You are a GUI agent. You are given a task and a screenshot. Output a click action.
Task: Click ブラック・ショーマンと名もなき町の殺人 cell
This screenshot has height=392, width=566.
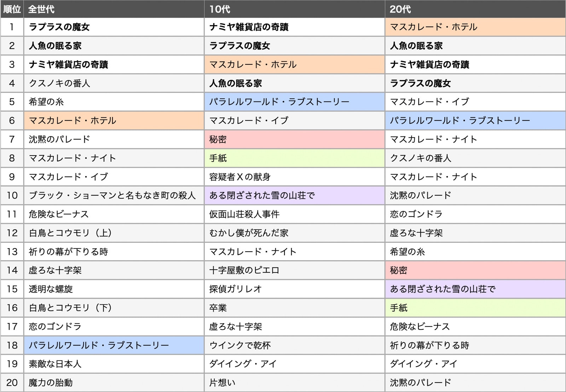pos(112,195)
